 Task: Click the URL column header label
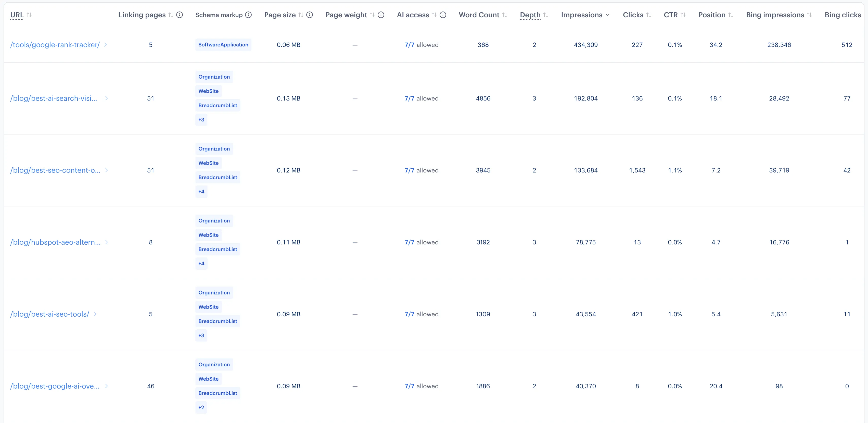coord(17,15)
